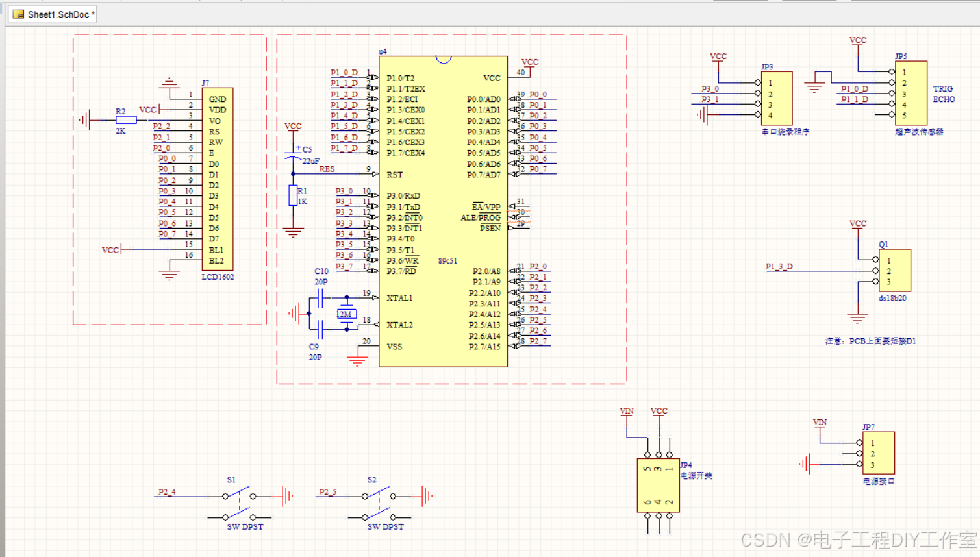Click the 89c51 comment text
Screen dimensions: 980x557
pyautogui.click(x=447, y=260)
